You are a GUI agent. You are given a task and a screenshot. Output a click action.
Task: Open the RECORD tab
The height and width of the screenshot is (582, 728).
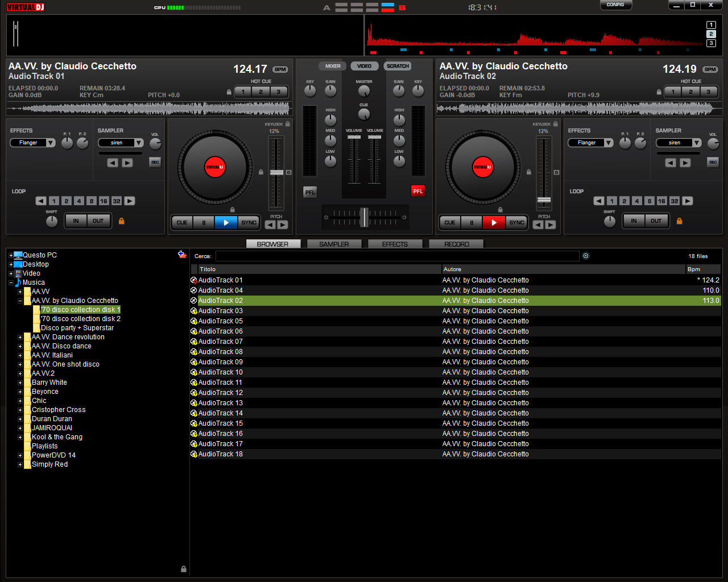point(457,244)
